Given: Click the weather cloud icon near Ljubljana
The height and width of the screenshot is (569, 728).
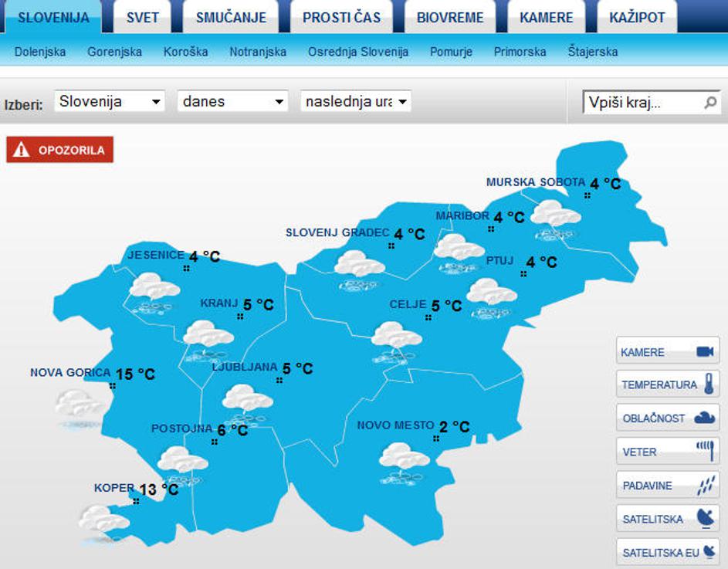Looking at the screenshot, I should coord(248,400).
